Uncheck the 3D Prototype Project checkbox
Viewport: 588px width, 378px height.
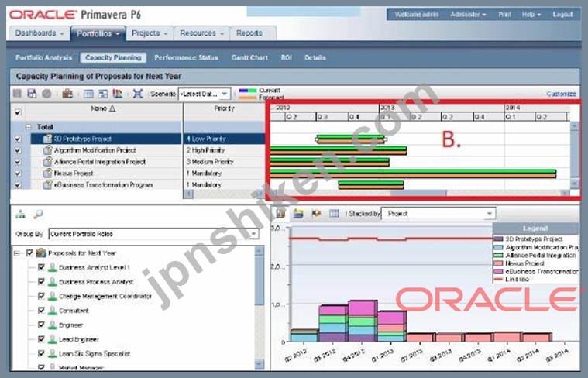(18, 139)
